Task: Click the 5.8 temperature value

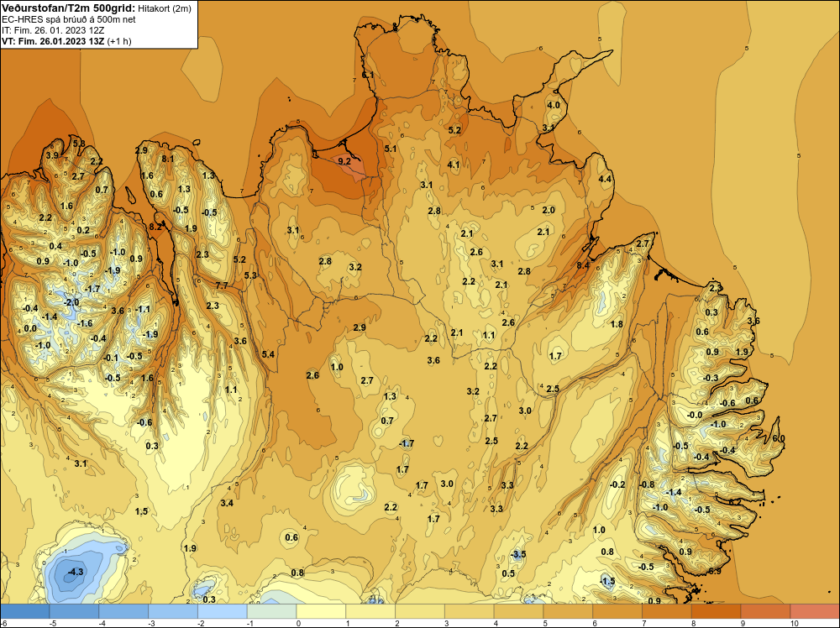Action: pos(79,143)
